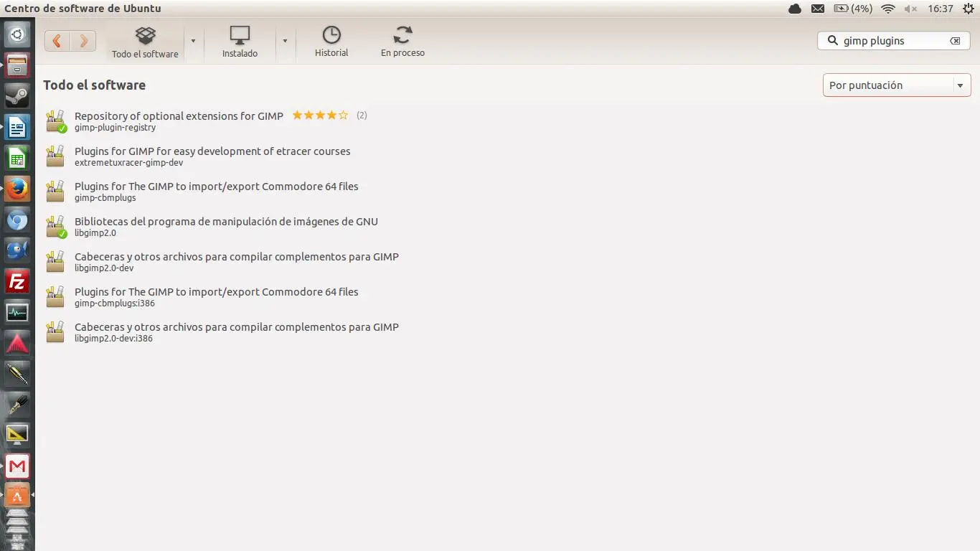The width and height of the screenshot is (980, 551).
Task: Open Gmail from the launcher
Action: coord(17,466)
